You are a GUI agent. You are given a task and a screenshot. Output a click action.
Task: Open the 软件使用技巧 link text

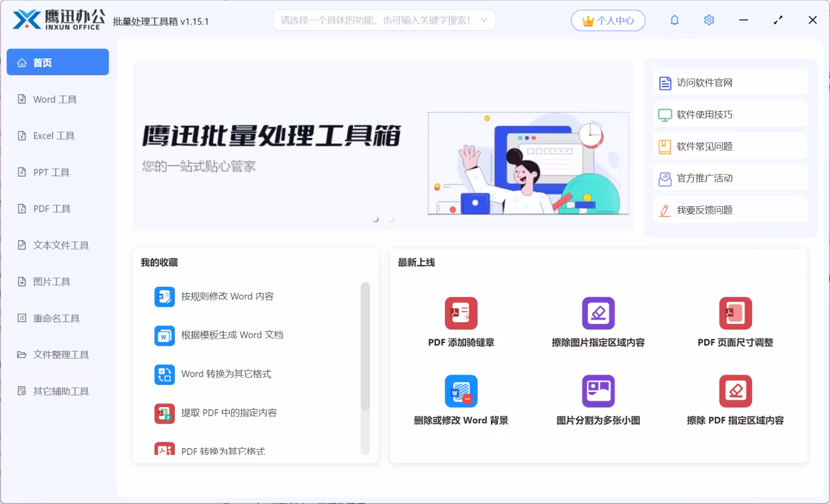[704, 115]
